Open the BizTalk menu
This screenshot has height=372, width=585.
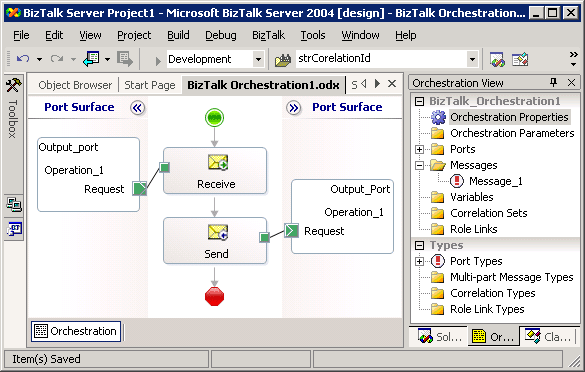point(268,35)
